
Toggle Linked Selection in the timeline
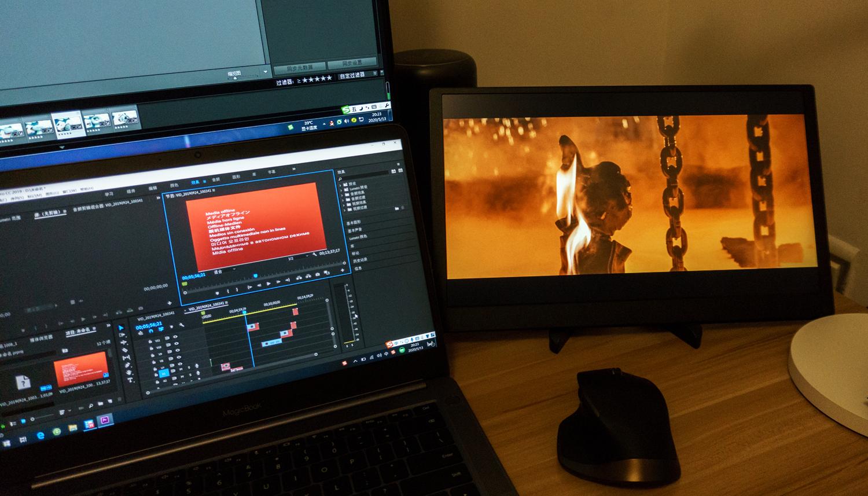click(160, 329)
